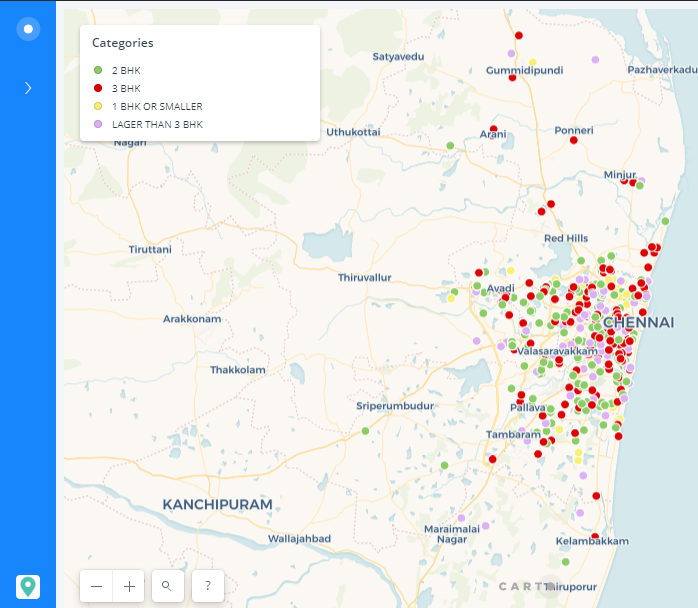Screen dimensions: 698x608
Task: Click the CARTO attribution text
Action: pos(521,586)
